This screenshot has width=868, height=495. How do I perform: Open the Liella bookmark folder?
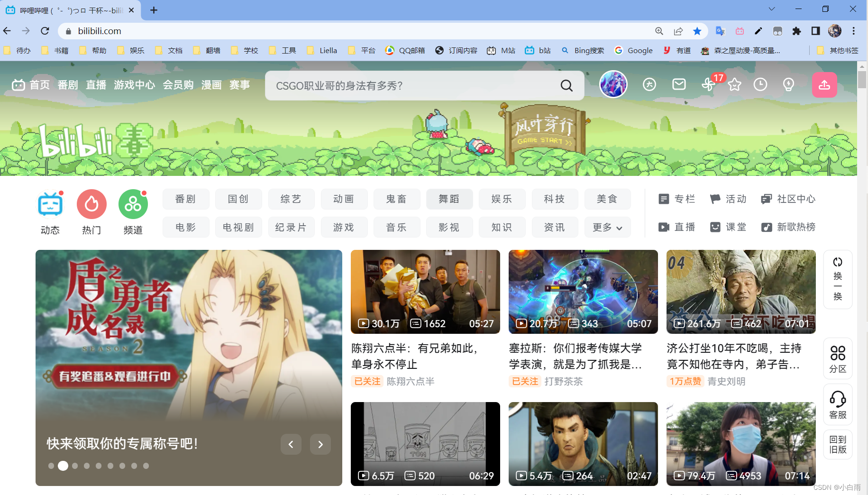tap(322, 50)
